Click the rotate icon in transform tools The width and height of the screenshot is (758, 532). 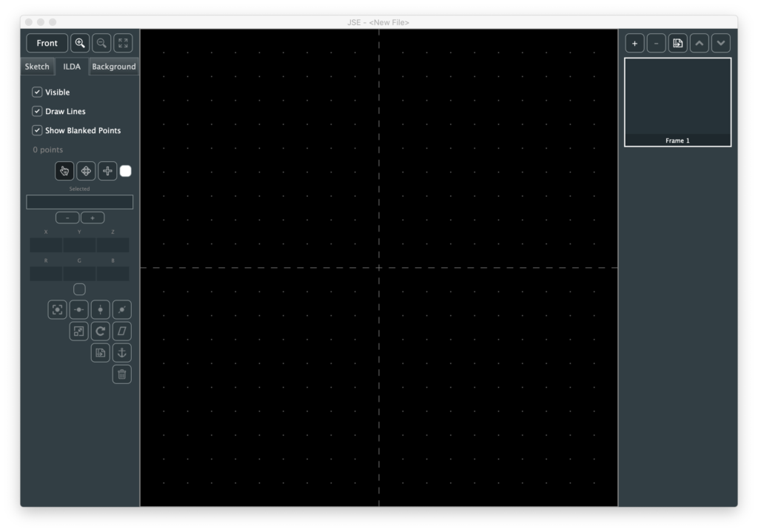coord(100,331)
